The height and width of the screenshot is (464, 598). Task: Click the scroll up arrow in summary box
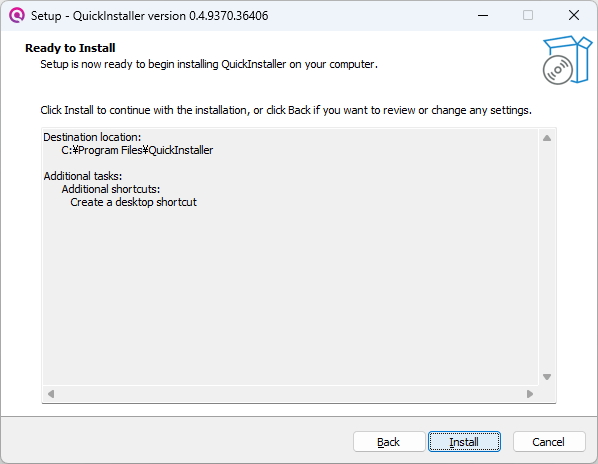(547, 138)
